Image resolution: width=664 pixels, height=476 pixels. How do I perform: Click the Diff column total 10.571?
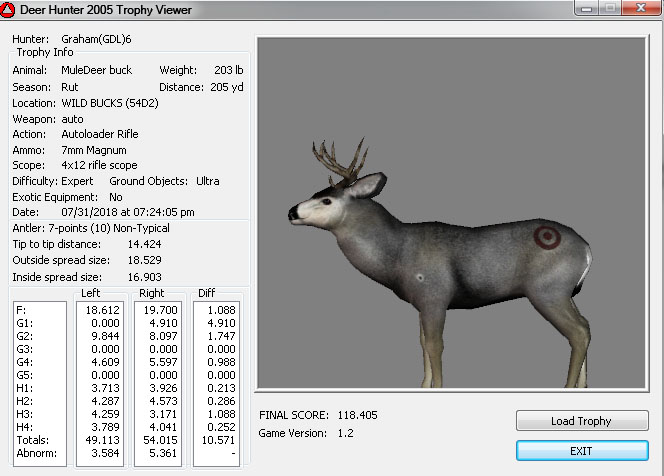click(219, 440)
